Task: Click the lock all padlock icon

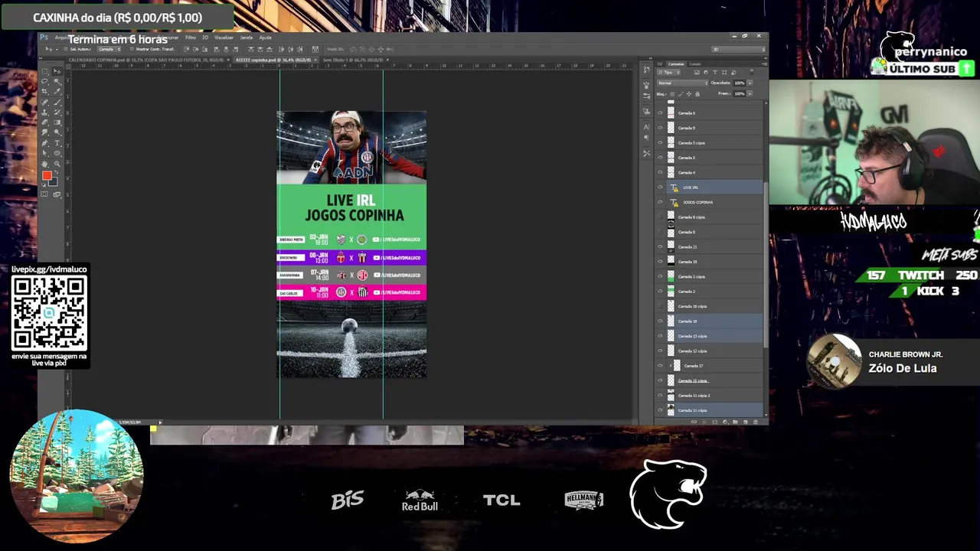Action: tap(697, 94)
